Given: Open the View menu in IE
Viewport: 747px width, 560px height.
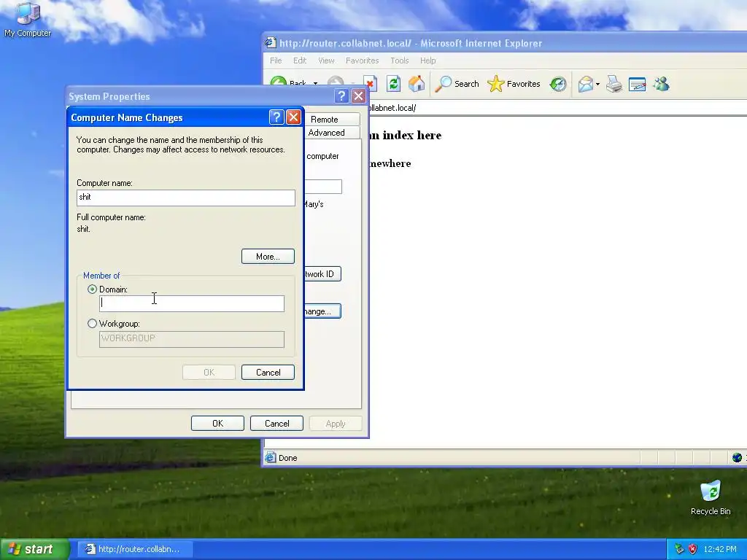Looking at the screenshot, I should tap(326, 61).
